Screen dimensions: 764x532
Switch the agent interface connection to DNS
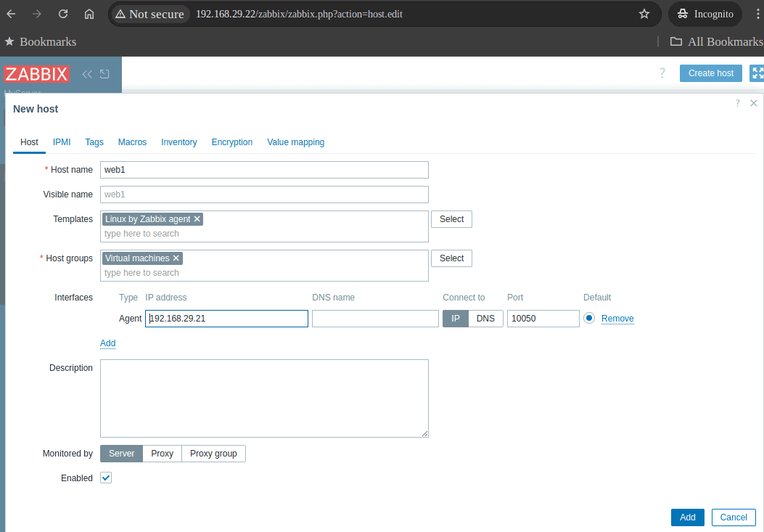point(485,318)
